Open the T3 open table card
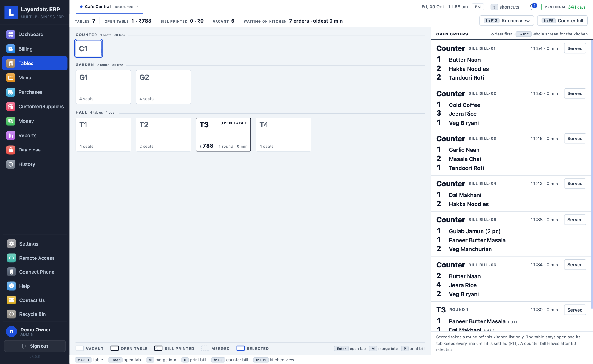The width and height of the screenshot is (593, 364). tap(223, 134)
